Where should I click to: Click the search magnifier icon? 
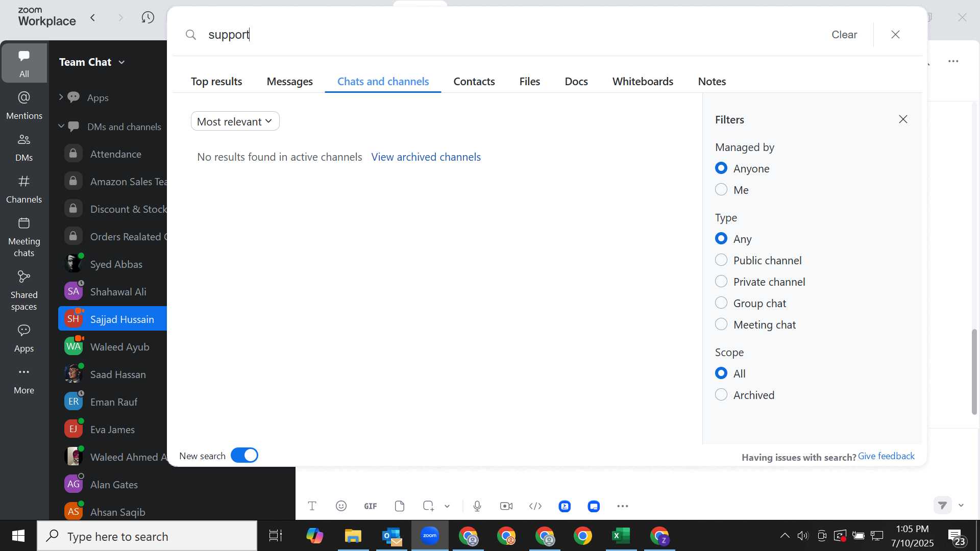pyautogui.click(x=191, y=35)
